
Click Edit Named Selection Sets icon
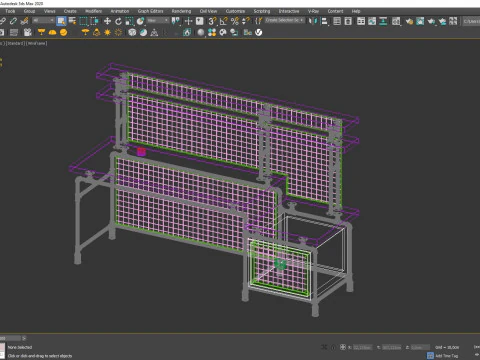point(259,21)
